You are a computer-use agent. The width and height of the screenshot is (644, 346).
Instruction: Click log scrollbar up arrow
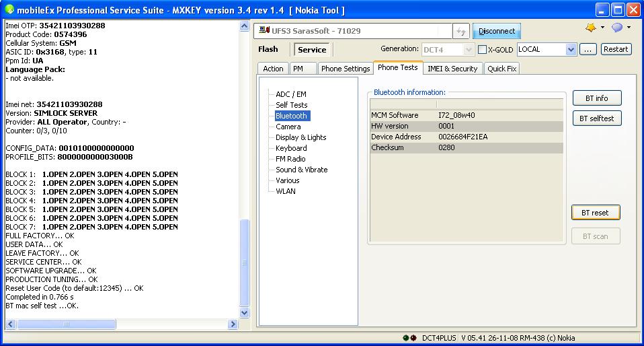(245, 26)
